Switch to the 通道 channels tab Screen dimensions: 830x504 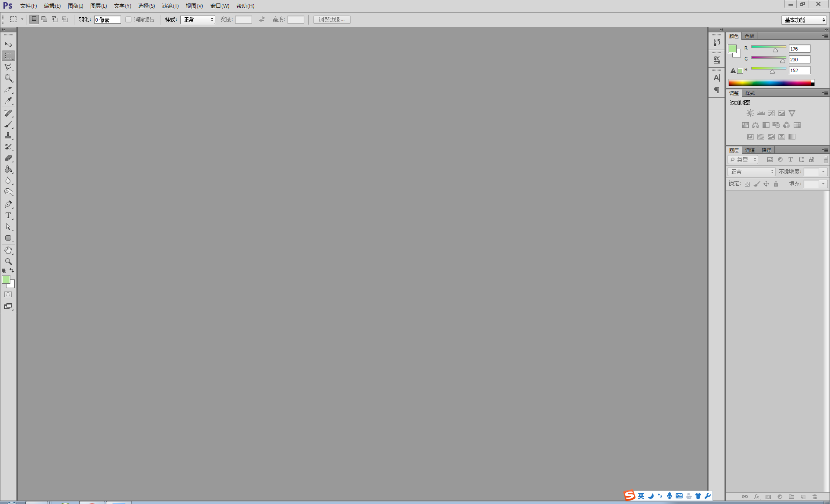pos(750,150)
